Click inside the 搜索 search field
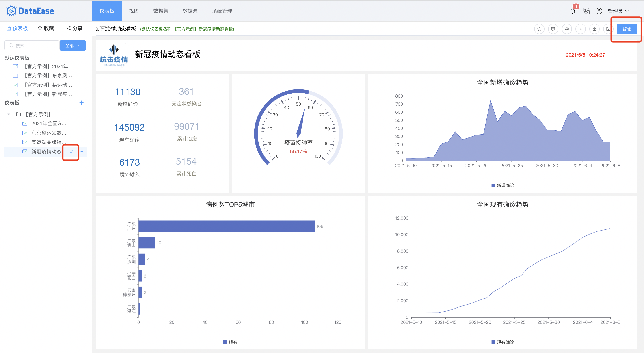Screen dimensions: 644x353 click(x=32, y=45)
